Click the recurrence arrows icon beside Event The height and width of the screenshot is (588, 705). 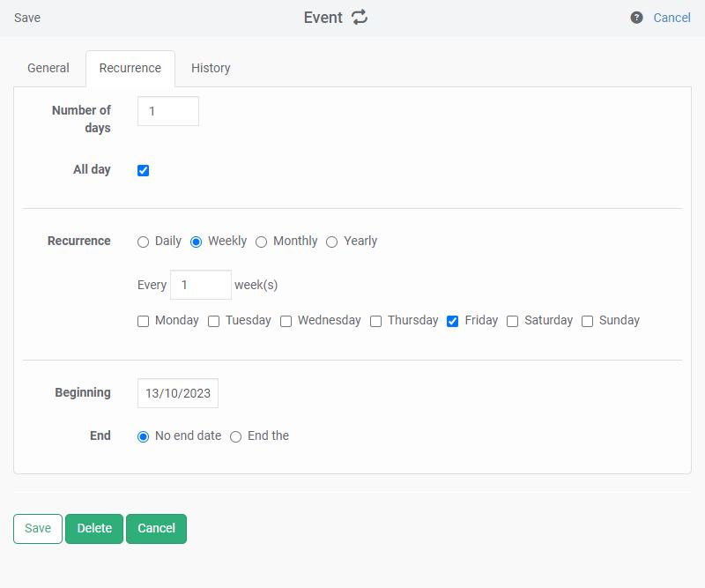coord(360,18)
